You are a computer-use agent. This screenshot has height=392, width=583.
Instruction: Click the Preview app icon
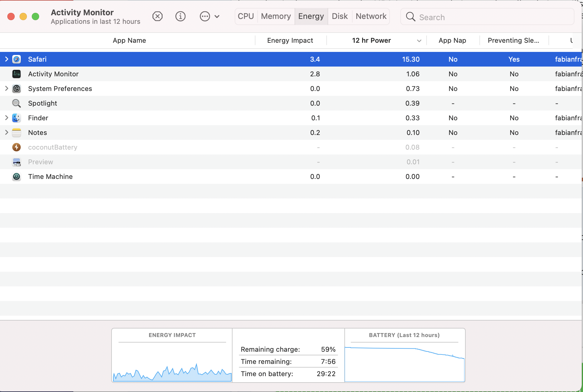click(x=16, y=162)
